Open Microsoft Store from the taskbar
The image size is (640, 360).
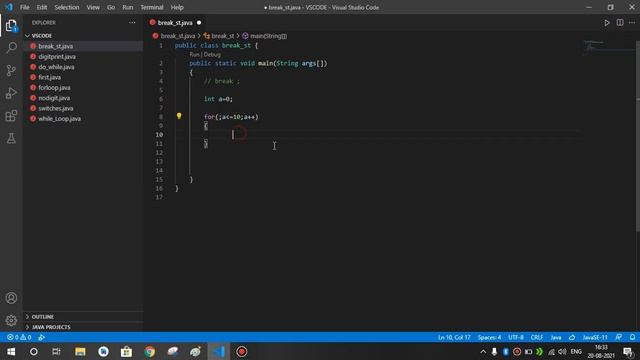(x=126, y=351)
